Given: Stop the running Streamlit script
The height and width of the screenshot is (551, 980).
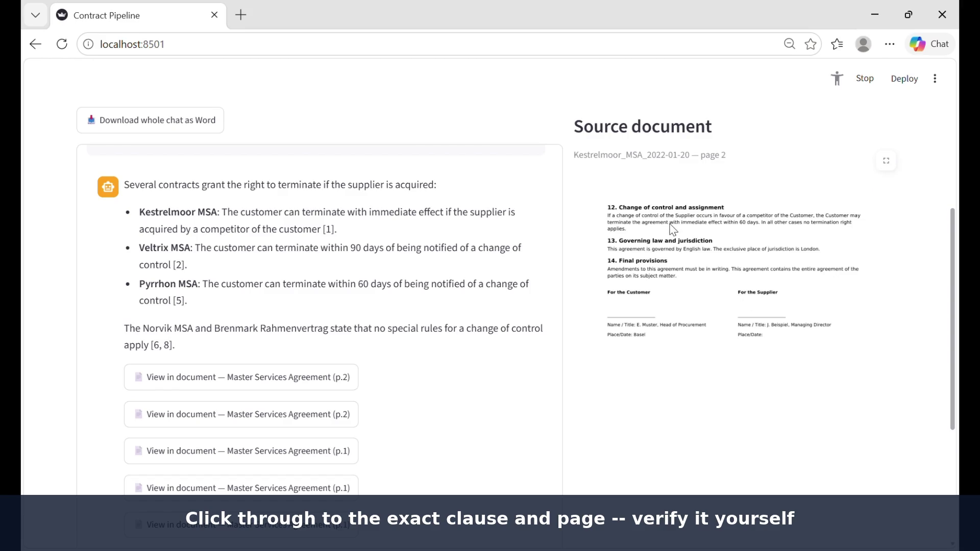Looking at the screenshot, I should [x=865, y=78].
